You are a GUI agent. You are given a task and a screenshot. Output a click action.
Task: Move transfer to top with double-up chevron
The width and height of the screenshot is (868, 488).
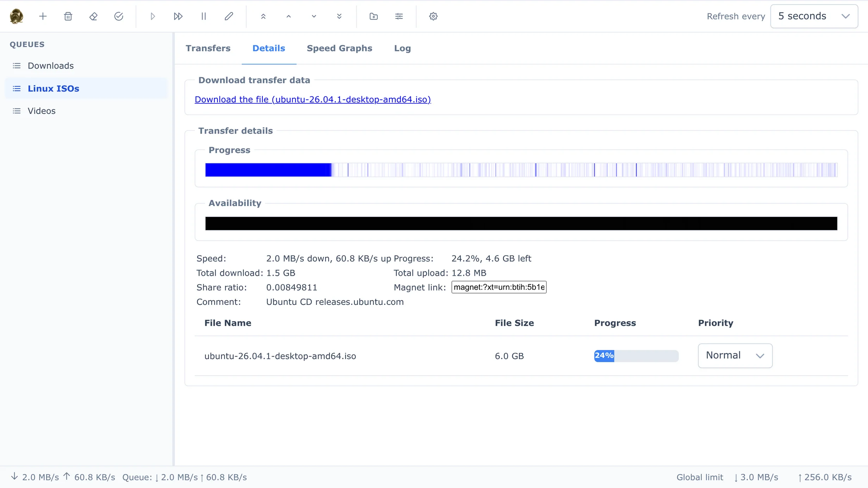263,16
